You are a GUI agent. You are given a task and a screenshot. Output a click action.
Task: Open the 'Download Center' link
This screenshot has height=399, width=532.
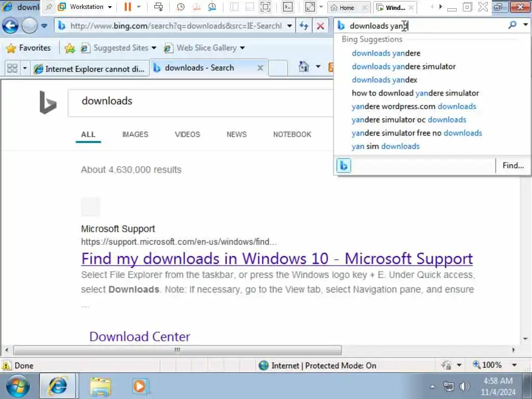point(140,337)
